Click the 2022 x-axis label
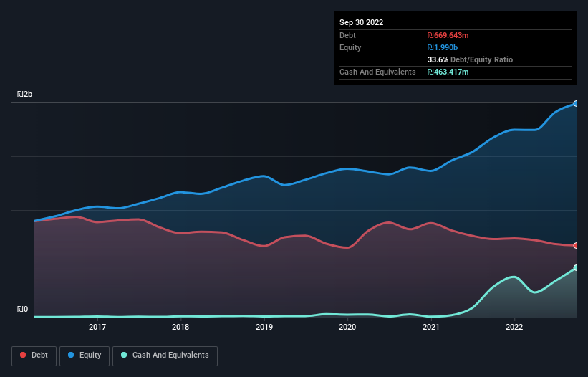 coord(514,327)
